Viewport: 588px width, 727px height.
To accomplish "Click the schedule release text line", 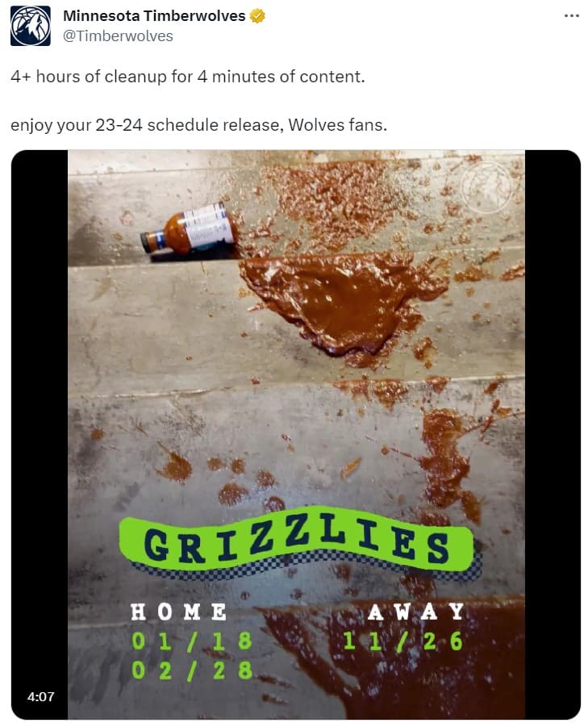I will (198, 125).
